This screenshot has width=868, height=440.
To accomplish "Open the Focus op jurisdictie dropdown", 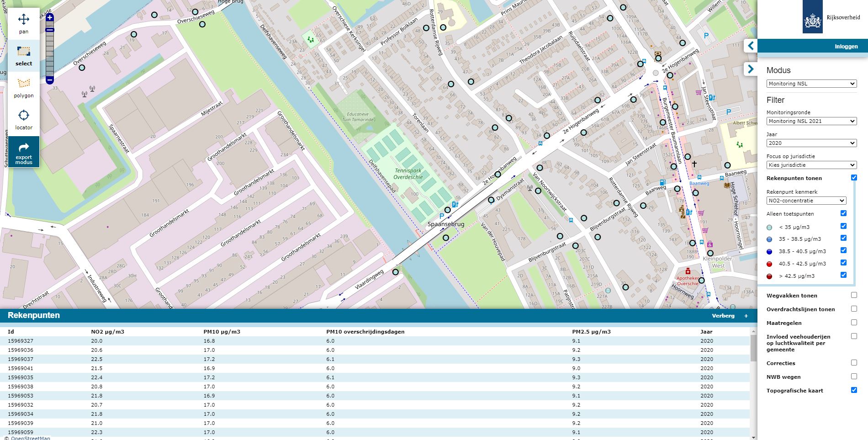I will tap(811, 165).
